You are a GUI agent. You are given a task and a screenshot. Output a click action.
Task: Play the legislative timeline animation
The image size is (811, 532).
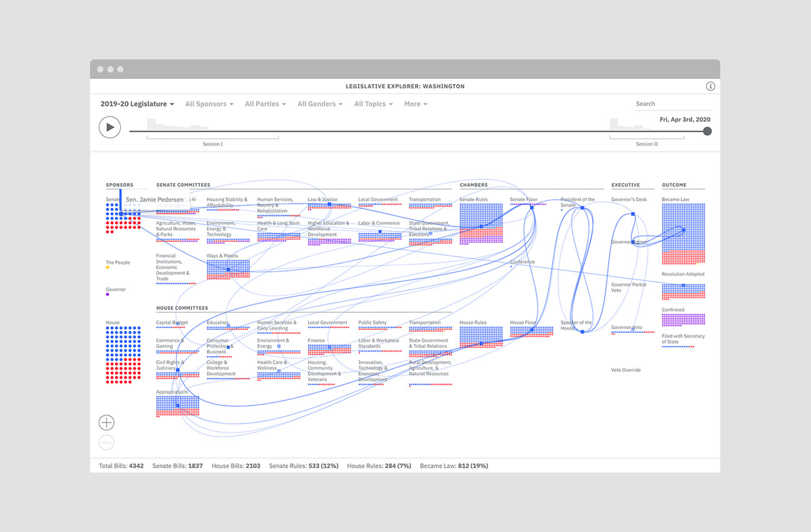110,128
